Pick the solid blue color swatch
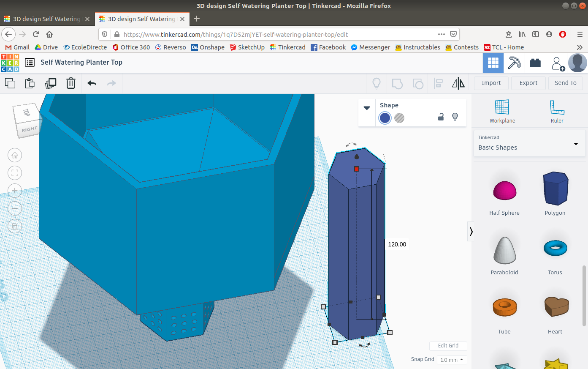Image resolution: width=588 pixels, height=369 pixels. 385,118
